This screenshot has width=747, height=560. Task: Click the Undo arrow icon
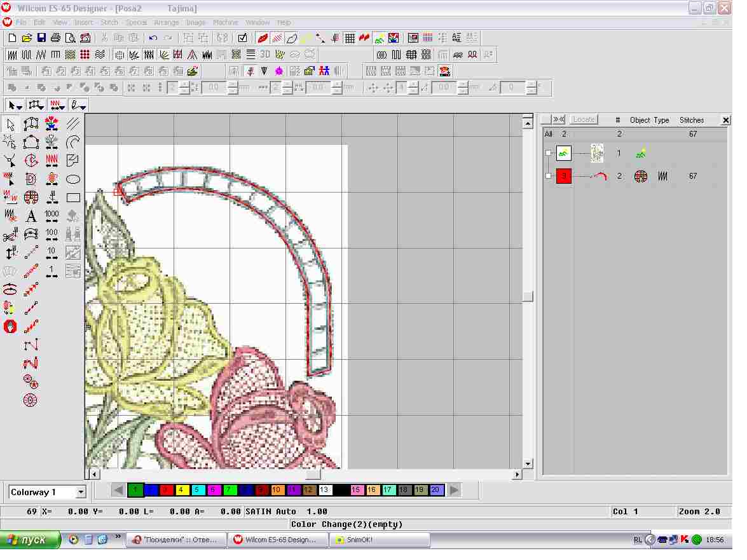[x=153, y=38]
